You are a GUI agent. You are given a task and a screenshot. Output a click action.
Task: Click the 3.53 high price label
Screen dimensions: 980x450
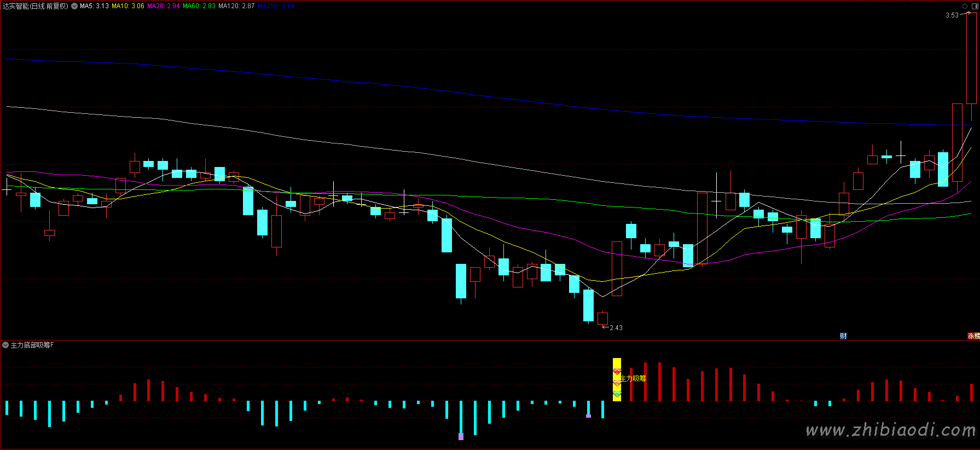point(952,15)
